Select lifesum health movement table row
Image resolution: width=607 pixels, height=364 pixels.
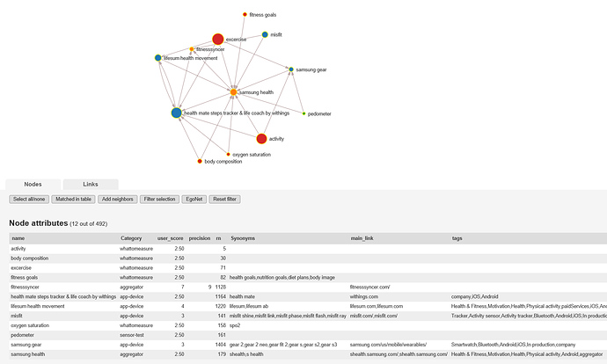(308, 306)
